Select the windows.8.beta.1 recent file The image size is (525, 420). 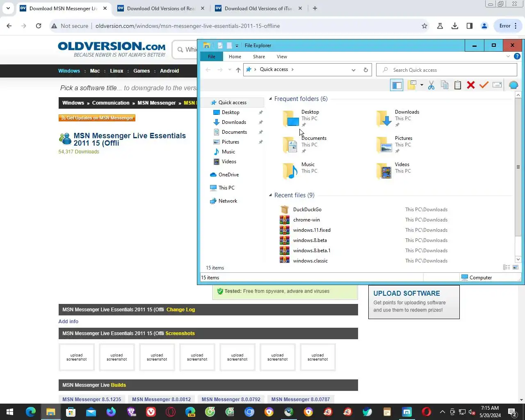pyautogui.click(x=312, y=251)
